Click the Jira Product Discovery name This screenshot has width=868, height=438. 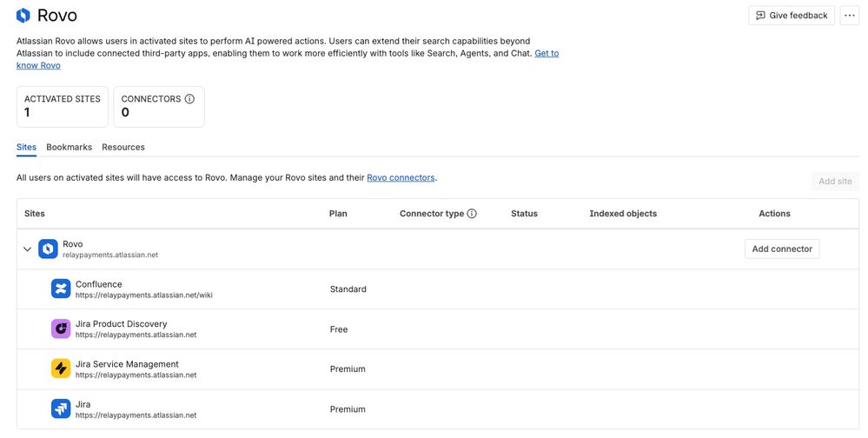(122, 324)
